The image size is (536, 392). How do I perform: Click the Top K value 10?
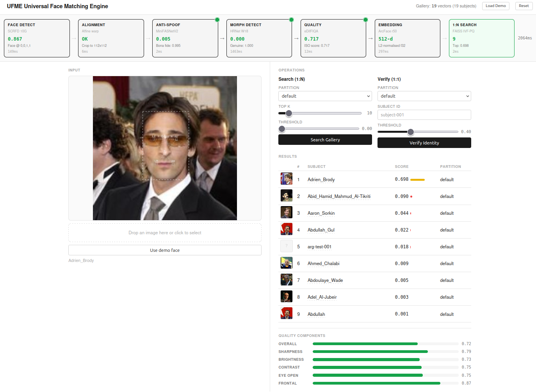tap(369, 113)
